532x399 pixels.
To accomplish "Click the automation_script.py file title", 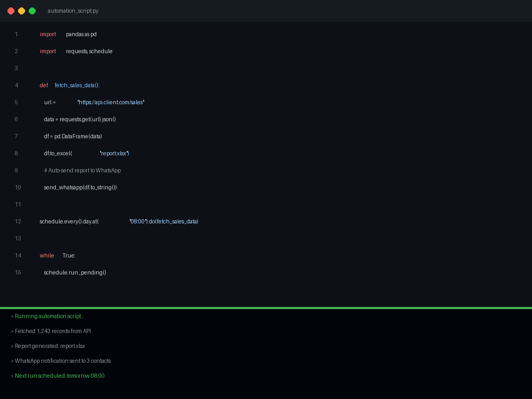I will point(73,11).
